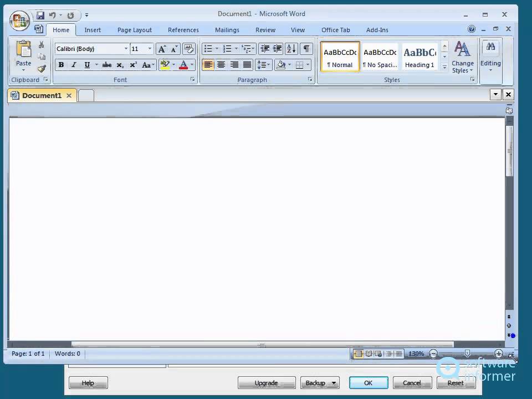Apply shading fill bucket
This screenshot has width=532, height=399.
280,65
